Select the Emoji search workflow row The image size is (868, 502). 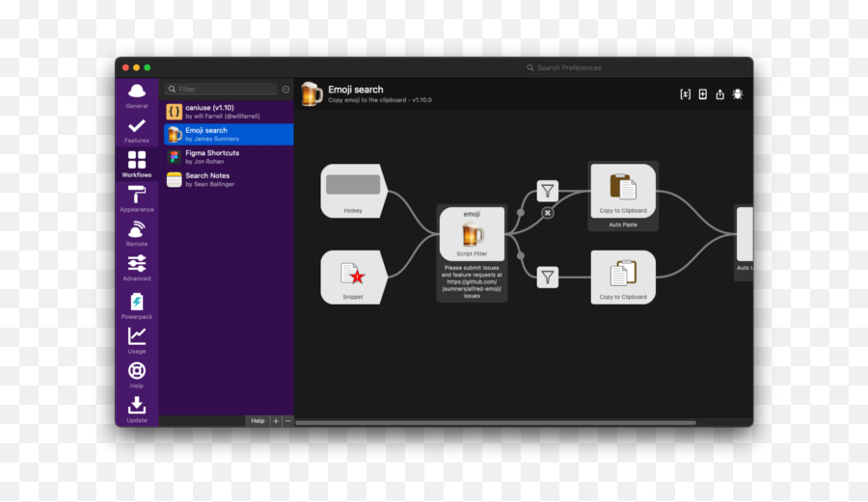click(229, 134)
